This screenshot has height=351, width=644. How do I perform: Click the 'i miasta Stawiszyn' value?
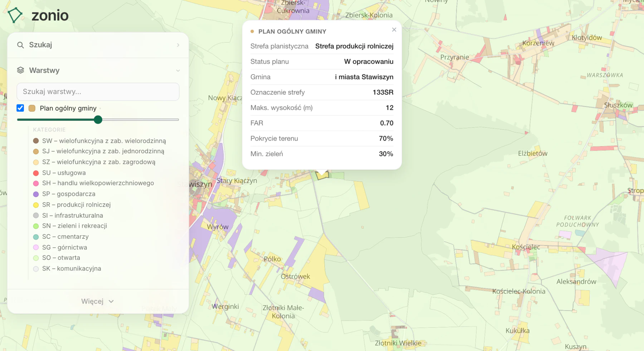pos(364,77)
